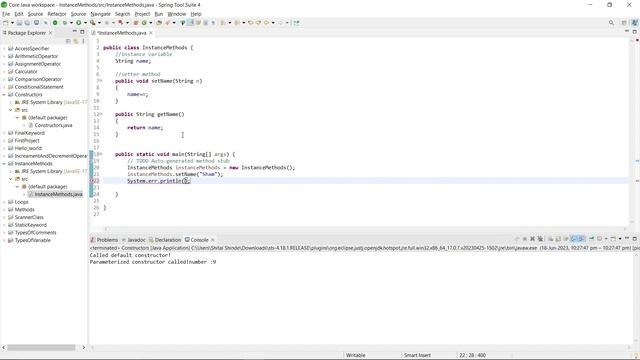Open the Project menu

tap(142, 14)
